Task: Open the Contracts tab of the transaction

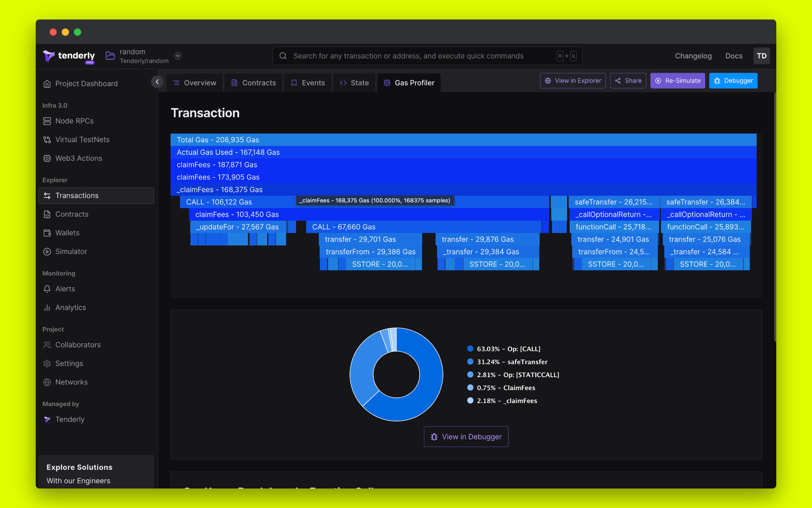Action: point(253,82)
